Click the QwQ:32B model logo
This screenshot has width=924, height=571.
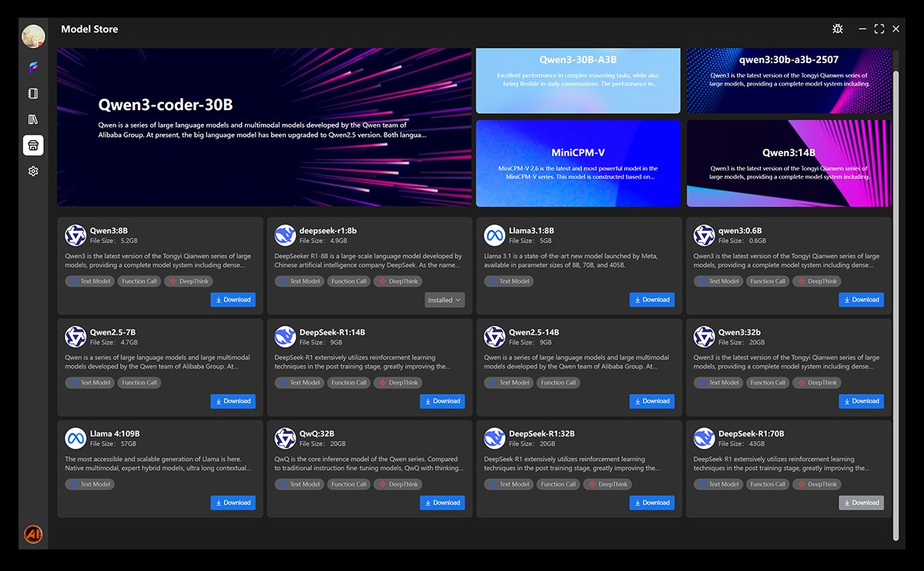click(285, 438)
